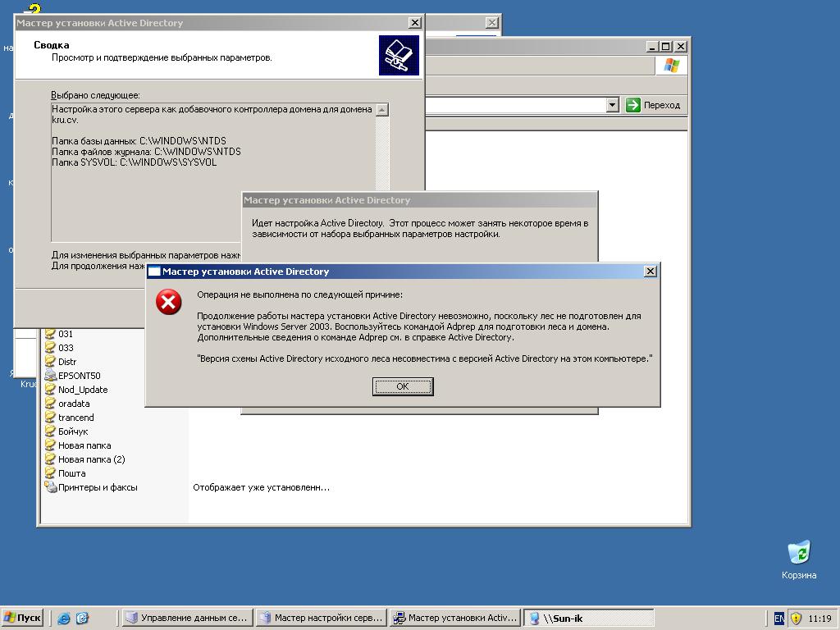840x630 pixels.
Task: Click OK in the error dialog
Action: 402,386
